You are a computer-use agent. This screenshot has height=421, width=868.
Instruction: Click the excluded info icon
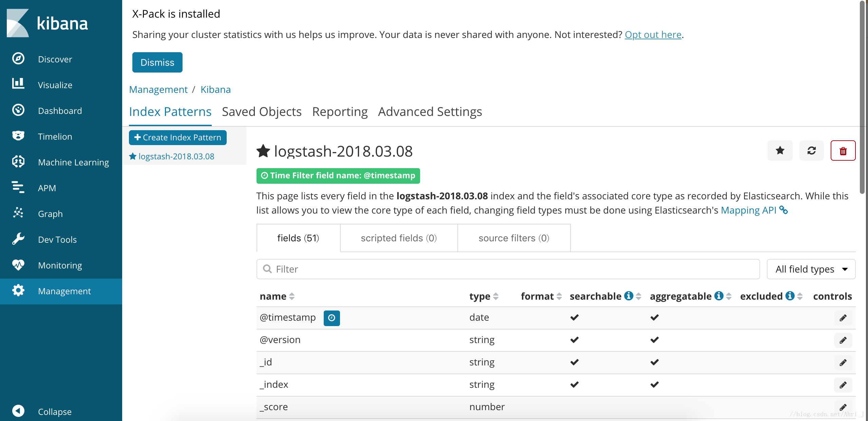click(790, 296)
